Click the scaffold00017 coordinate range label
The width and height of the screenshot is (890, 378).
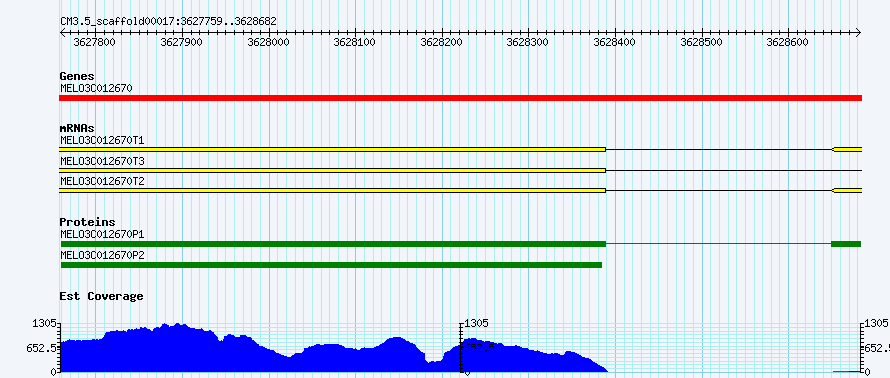(169, 22)
